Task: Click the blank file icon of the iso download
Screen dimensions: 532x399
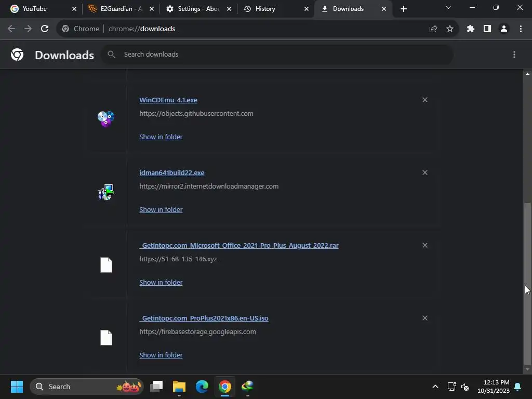Action: click(x=106, y=338)
